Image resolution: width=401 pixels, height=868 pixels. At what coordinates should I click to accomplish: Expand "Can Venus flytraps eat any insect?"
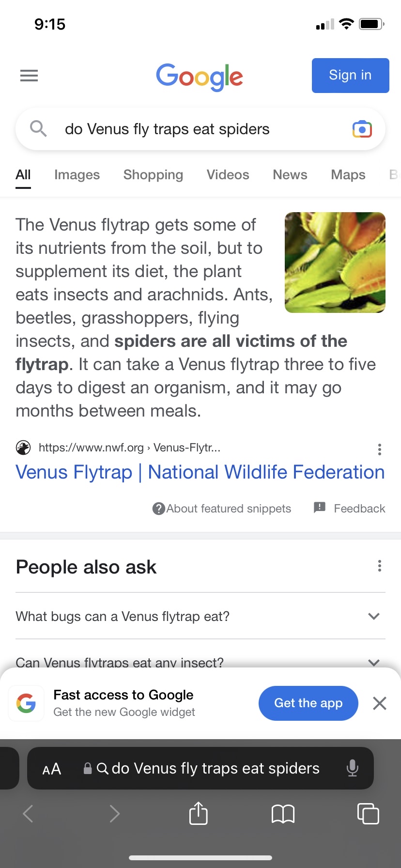coord(373,662)
